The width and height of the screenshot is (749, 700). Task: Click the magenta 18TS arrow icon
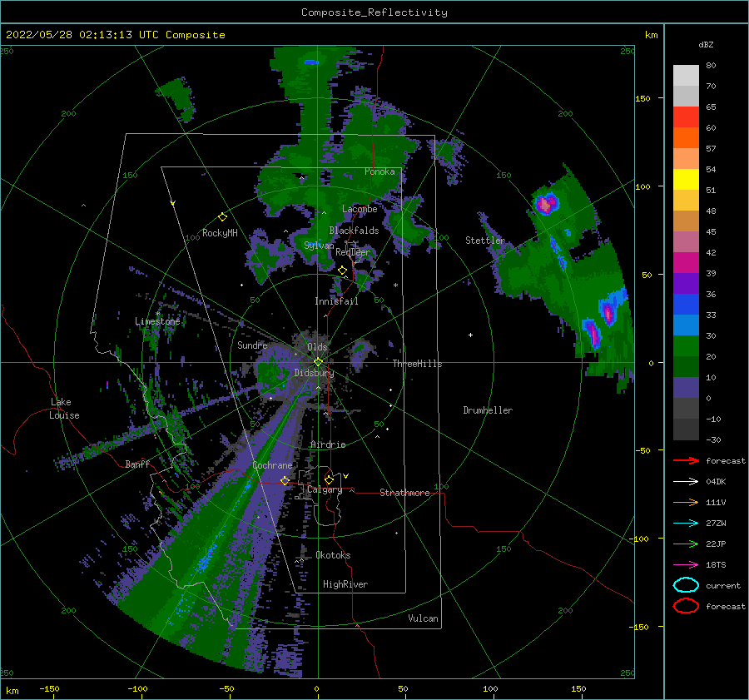click(686, 565)
